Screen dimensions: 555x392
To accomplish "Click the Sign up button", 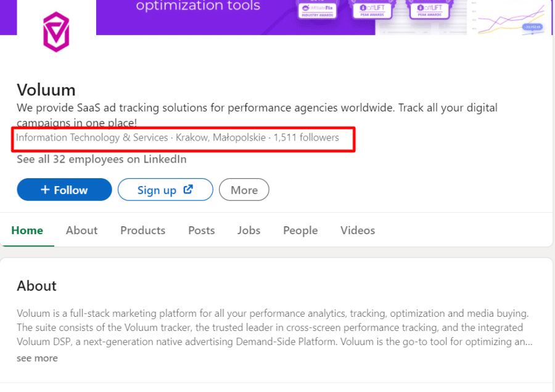I will (165, 190).
